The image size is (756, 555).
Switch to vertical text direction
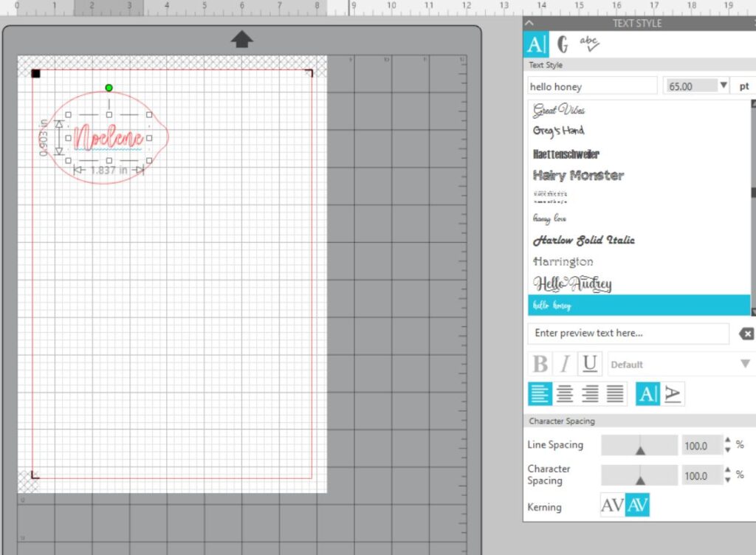[673, 394]
